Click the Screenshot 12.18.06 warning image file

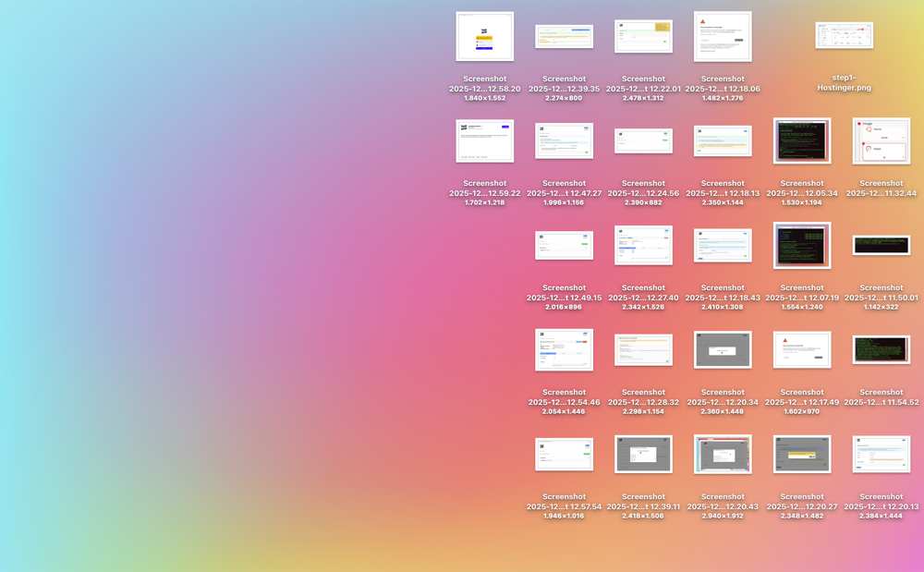723,37
